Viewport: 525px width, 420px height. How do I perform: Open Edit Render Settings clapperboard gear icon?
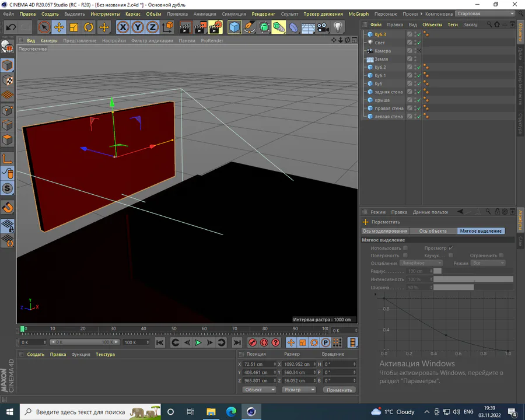(x=215, y=27)
